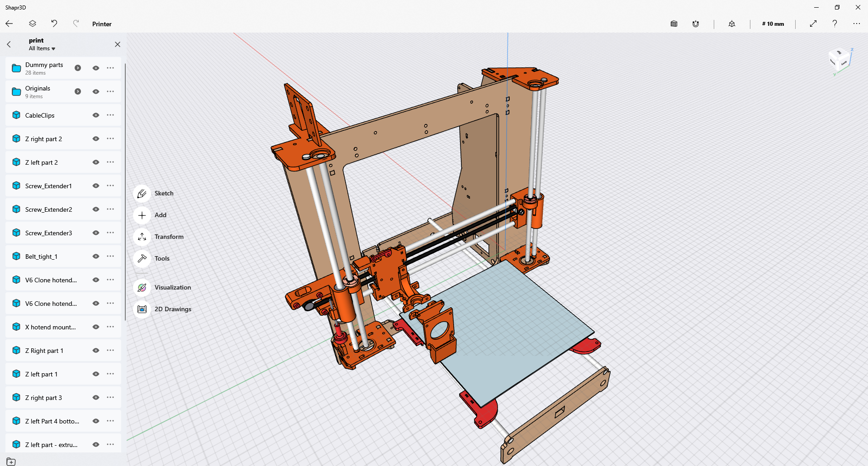Image resolution: width=868 pixels, height=466 pixels.
Task: Toggle visibility of Z right part 2
Action: 95,138
